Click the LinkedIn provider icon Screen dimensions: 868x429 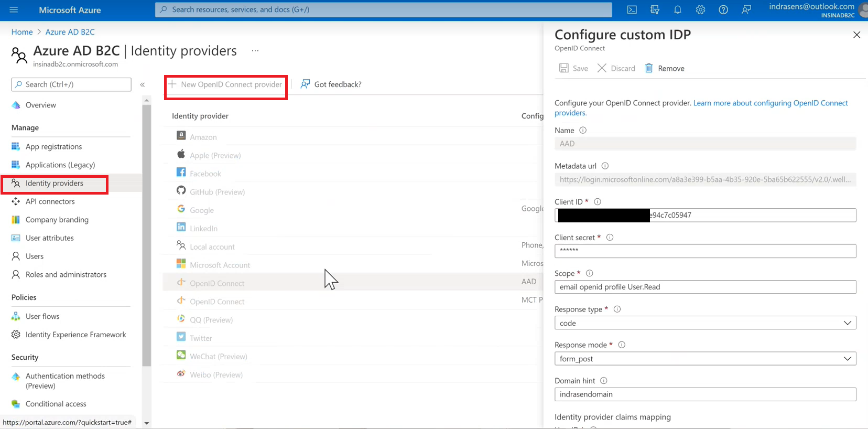(x=181, y=227)
